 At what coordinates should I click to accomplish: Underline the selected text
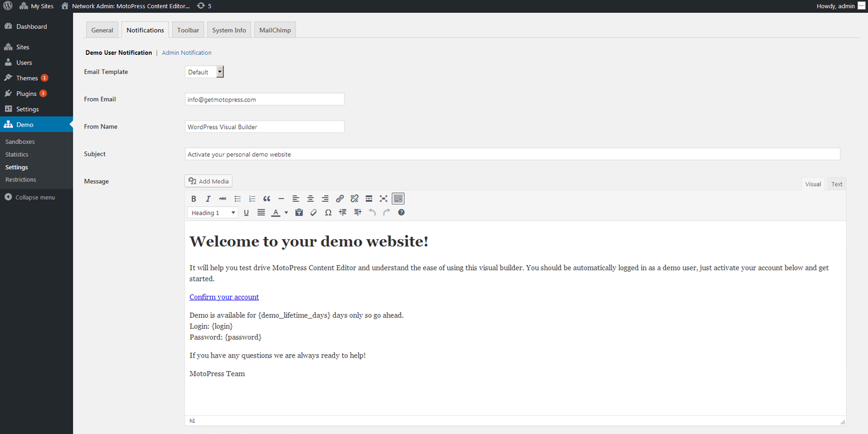(246, 213)
